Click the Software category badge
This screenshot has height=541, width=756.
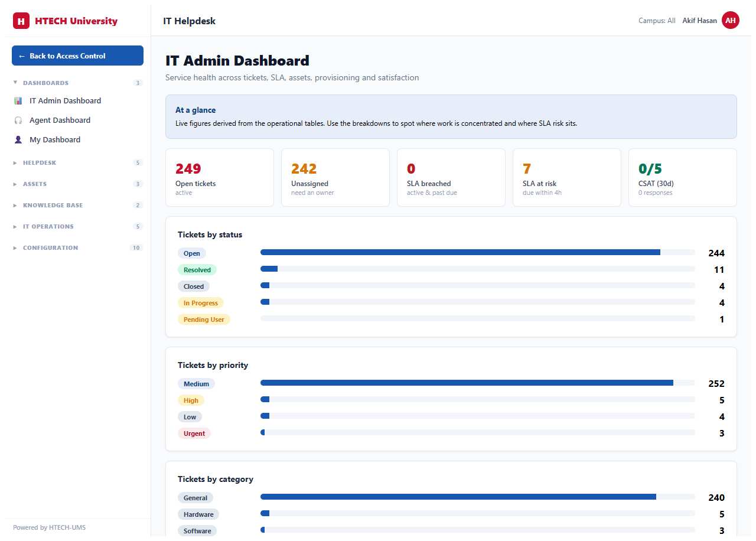pyautogui.click(x=197, y=531)
